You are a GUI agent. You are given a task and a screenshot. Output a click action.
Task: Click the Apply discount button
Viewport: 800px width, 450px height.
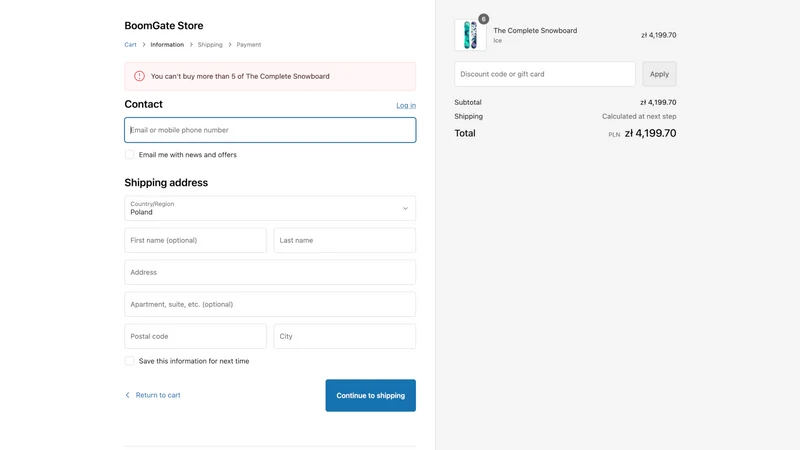(659, 74)
